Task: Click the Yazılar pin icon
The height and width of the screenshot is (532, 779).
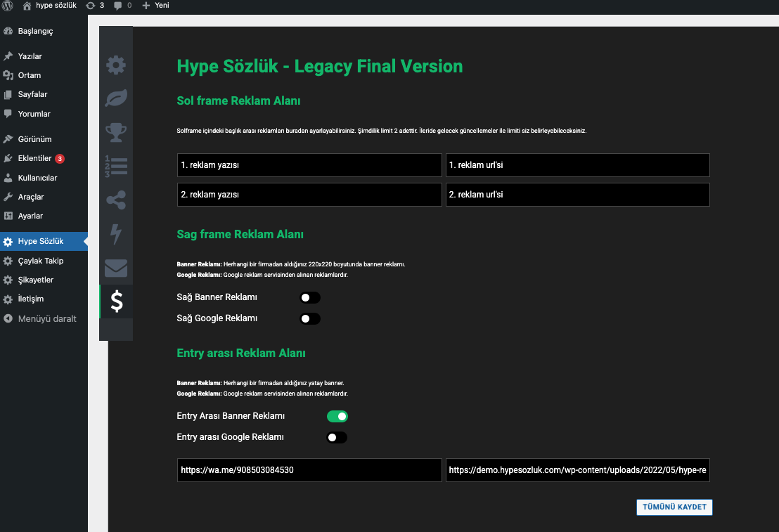Action: (8, 56)
